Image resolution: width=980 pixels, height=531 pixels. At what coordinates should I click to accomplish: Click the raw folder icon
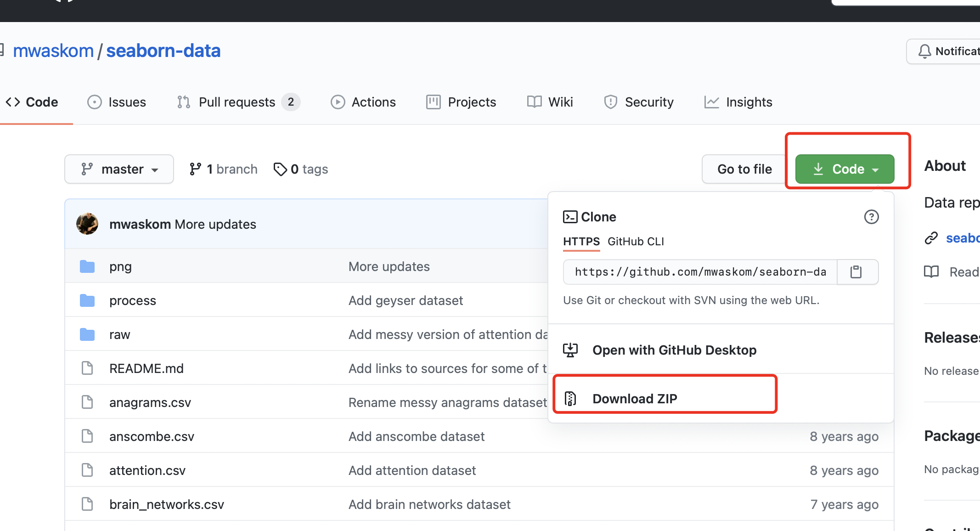(x=87, y=334)
